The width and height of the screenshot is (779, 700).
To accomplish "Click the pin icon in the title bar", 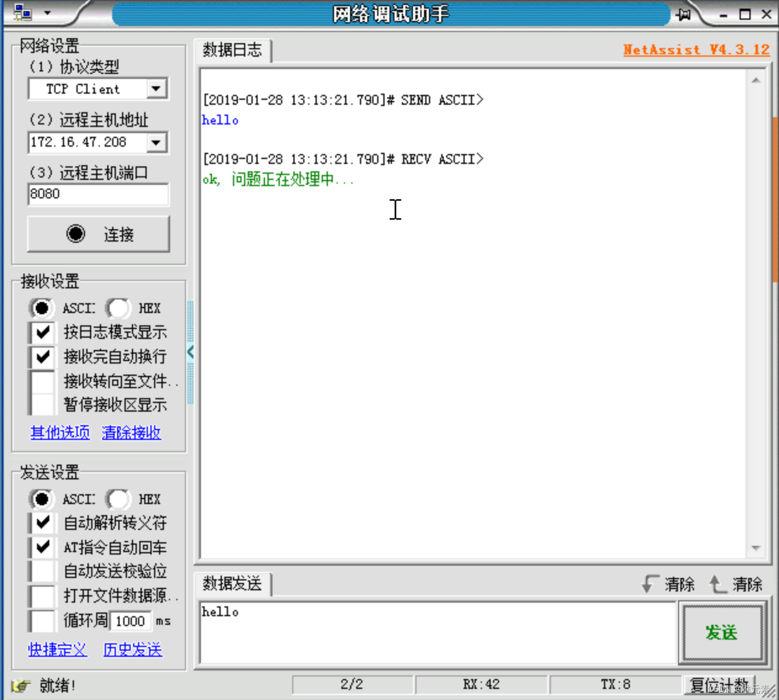I will coord(683,14).
